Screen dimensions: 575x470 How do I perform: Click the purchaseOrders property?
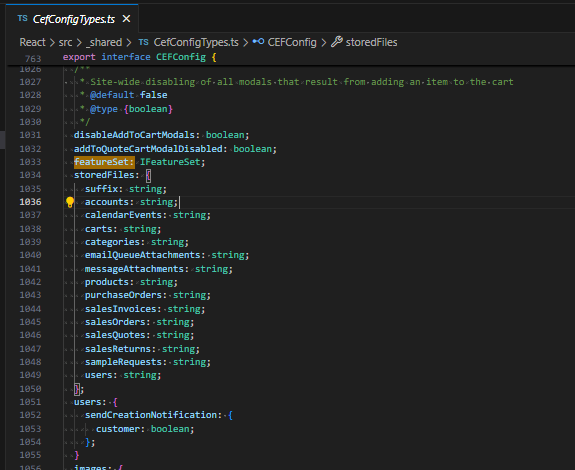[x=123, y=295]
